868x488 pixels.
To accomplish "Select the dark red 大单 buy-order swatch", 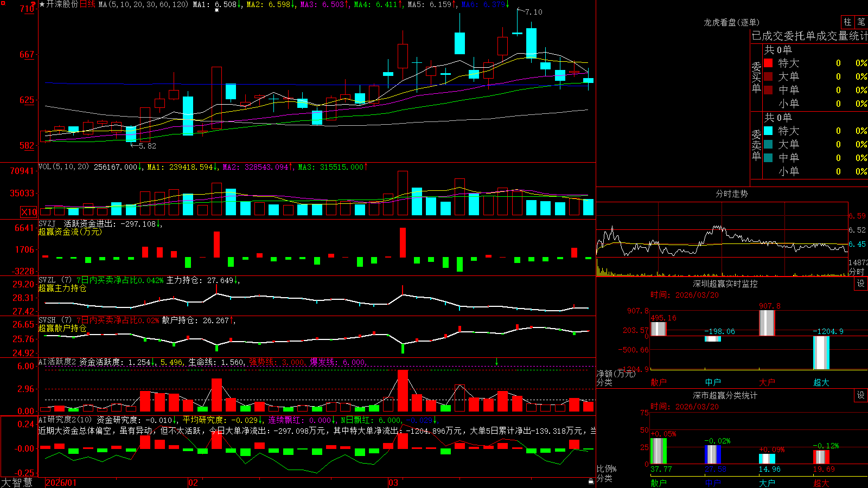I will pos(768,76).
